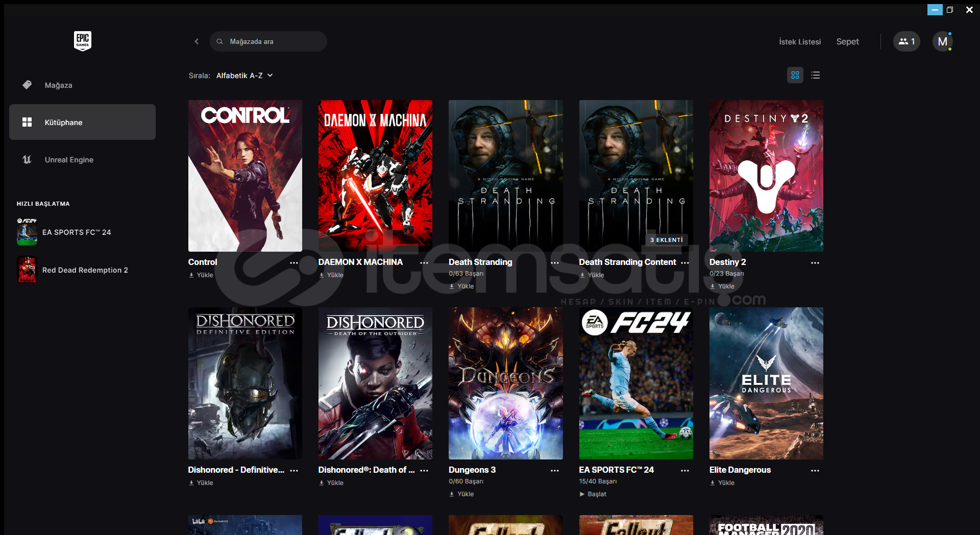Open the İstek Listesi wishlist

[x=800, y=42]
